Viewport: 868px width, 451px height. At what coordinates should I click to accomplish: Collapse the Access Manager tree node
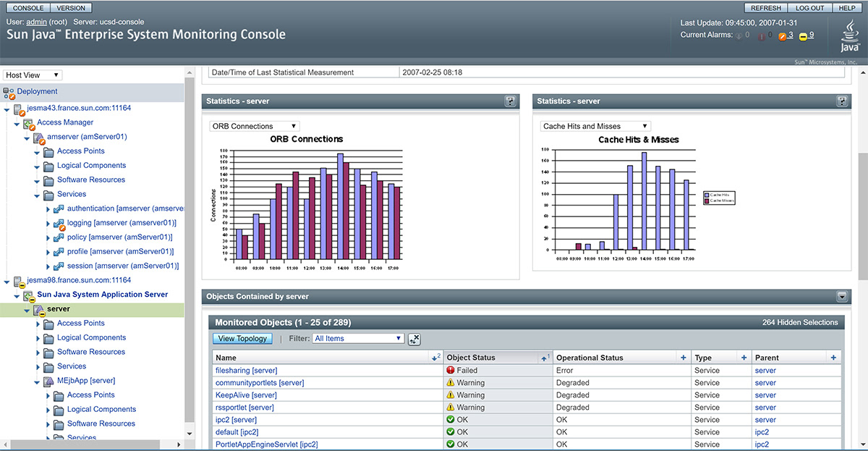(17, 123)
